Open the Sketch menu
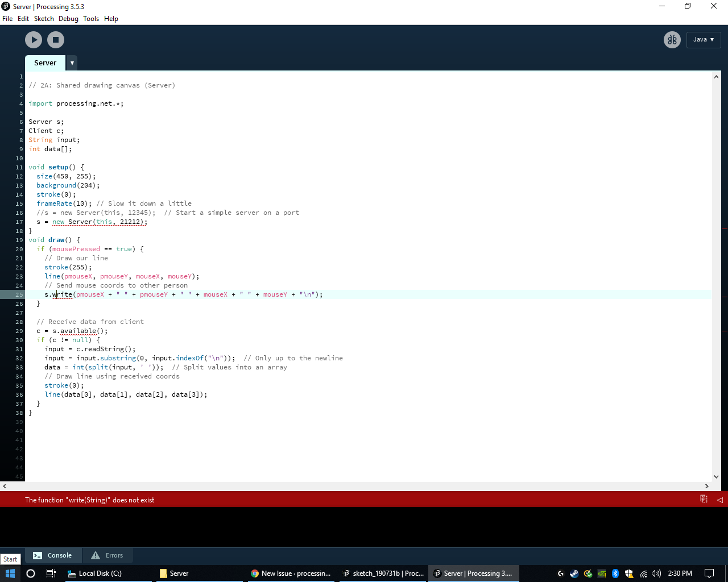Screen dimensions: 728x582 [x=44, y=19]
